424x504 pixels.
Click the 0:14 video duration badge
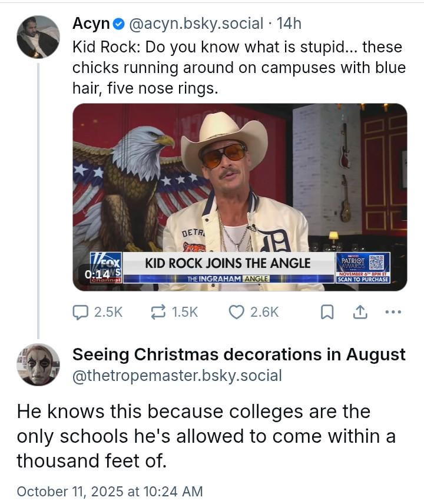(97, 274)
